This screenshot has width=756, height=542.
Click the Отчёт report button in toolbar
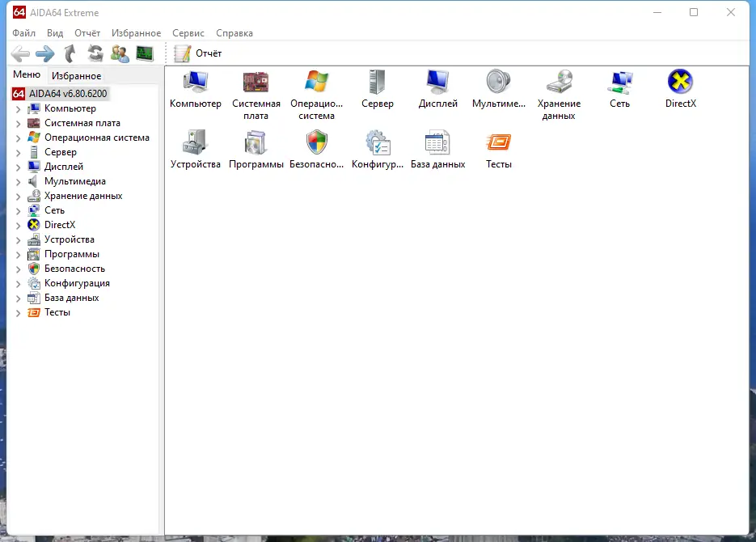click(x=197, y=53)
